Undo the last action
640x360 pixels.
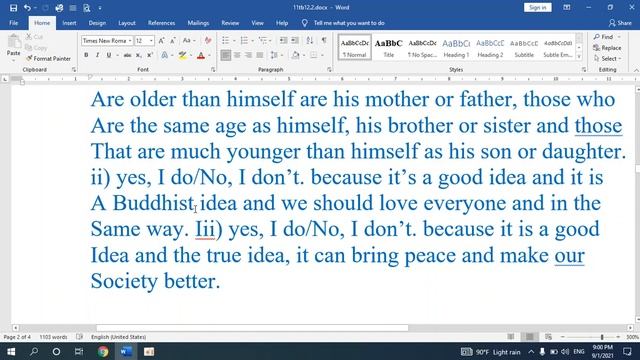tap(27, 7)
